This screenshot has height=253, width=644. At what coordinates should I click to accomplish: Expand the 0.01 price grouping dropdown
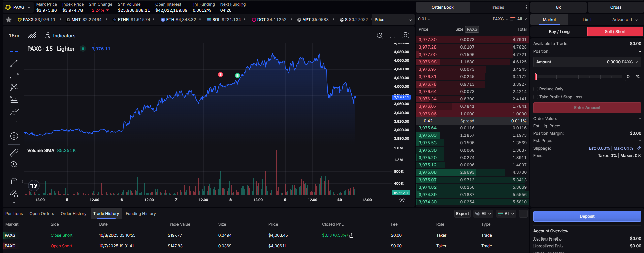pyautogui.click(x=424, y=19)
